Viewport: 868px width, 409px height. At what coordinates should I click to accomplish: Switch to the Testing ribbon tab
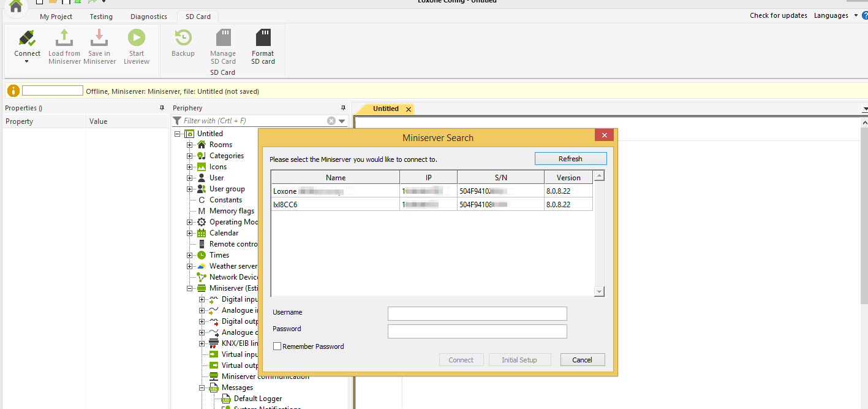click(100, 16)
